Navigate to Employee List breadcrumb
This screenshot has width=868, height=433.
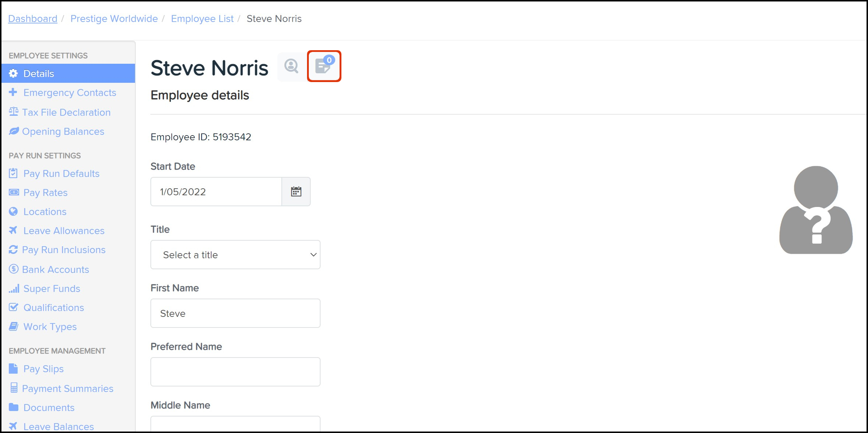click(202, 19)
